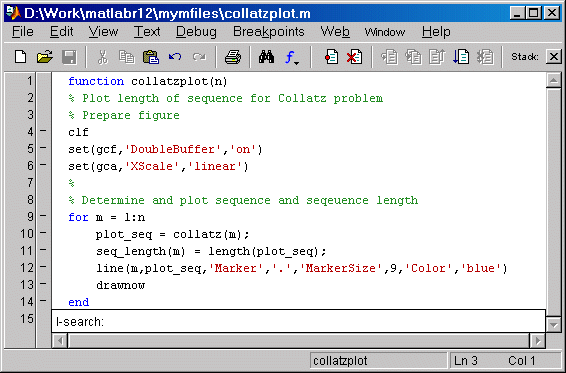Toggle a breakpoint dash on line 12
This screenshot has height=373, width=566.
(43, 267)
